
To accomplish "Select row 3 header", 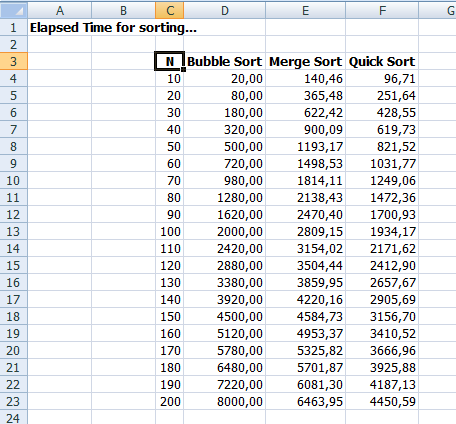I will click(14, 61).
